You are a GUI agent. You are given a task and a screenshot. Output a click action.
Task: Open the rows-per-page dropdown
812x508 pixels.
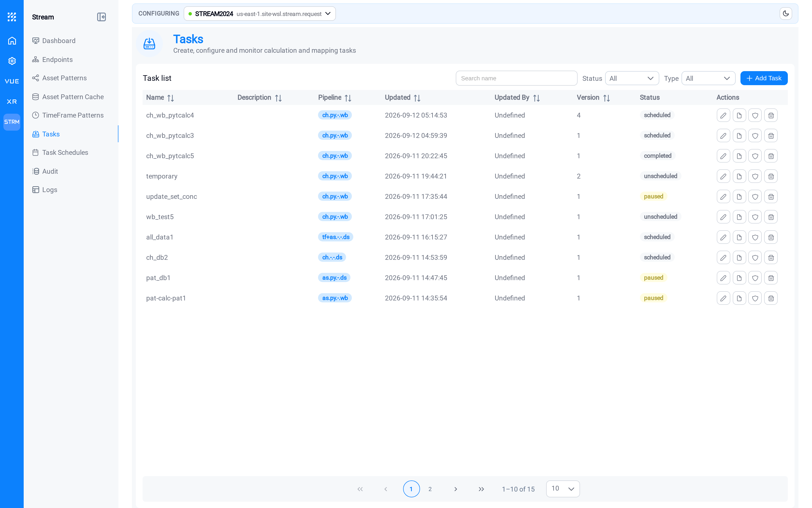coord(563,489)
